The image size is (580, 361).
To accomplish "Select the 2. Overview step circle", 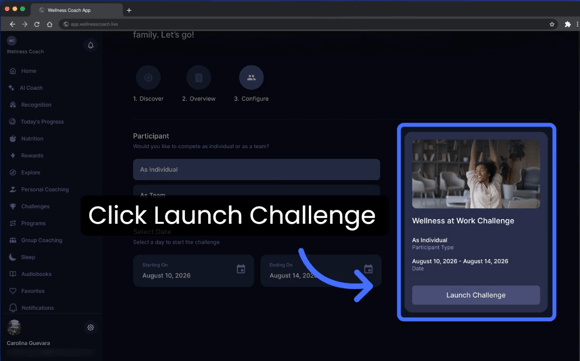I will pos(199,78).
